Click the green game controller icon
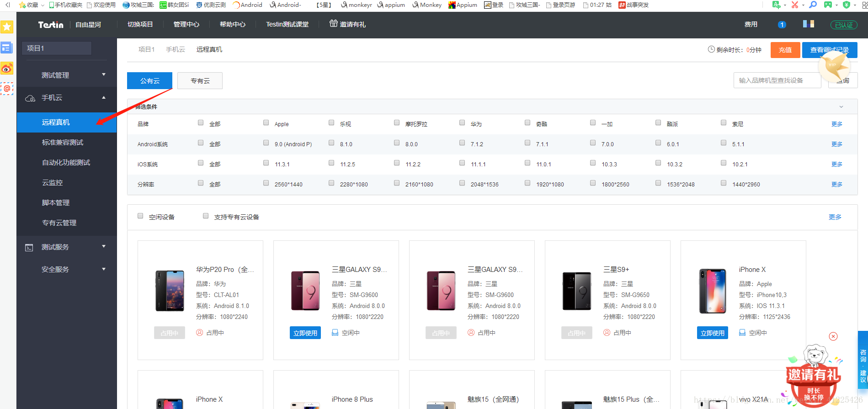Viewport: 868px width, 409px height. [828, 5]
